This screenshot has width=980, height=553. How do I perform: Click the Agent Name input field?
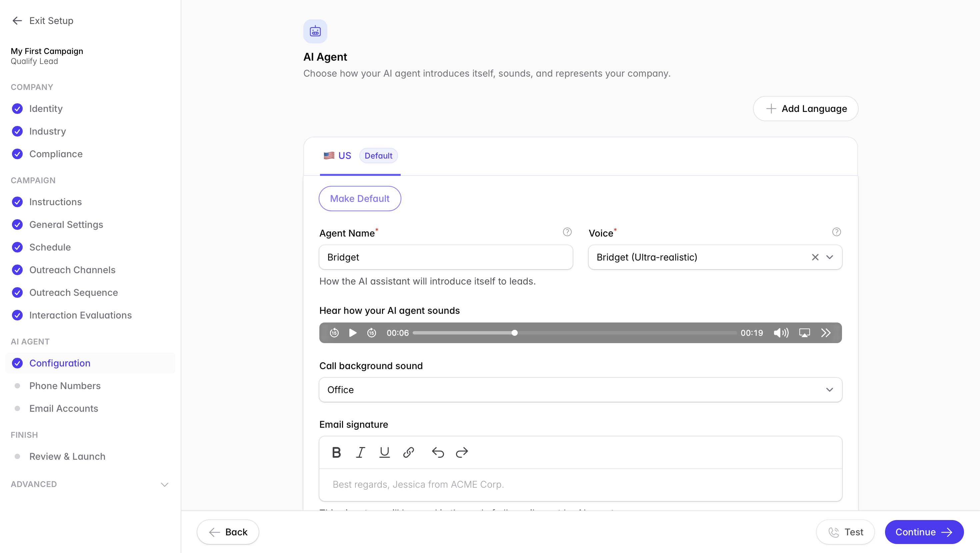(x=446, y=257)
